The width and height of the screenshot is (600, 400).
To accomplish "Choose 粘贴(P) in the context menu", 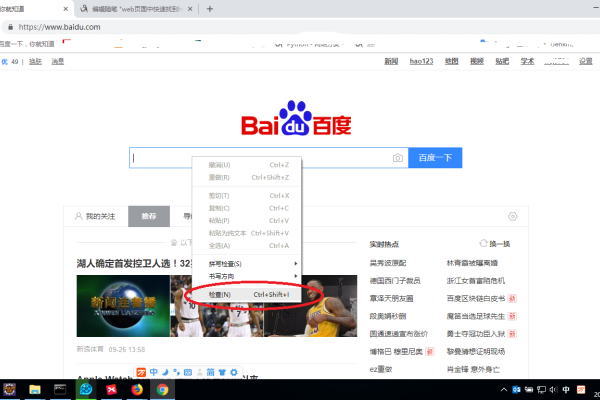I will pos(246,220).
